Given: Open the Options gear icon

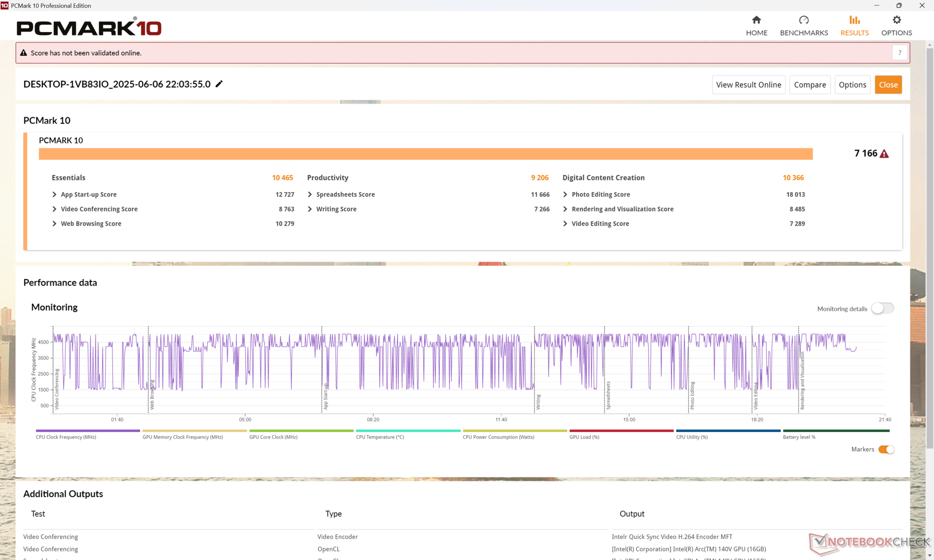Looking at the screenshot, I should [x=897, y=20].
